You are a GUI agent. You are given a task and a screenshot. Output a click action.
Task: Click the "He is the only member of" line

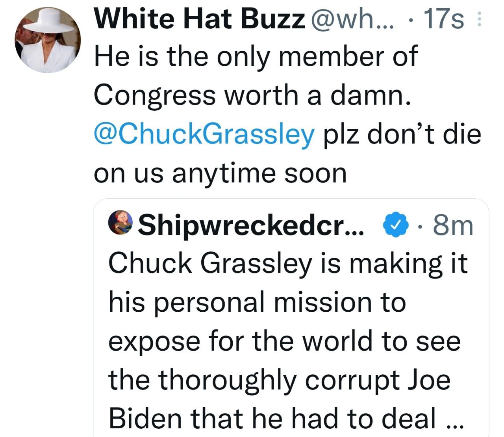click(x=255, y=56)
